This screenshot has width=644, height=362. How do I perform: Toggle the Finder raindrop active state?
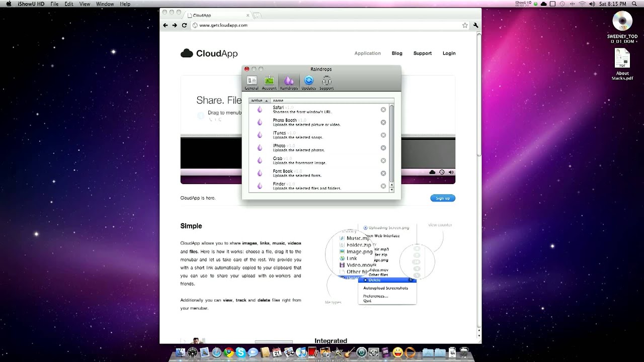[260, 186]
